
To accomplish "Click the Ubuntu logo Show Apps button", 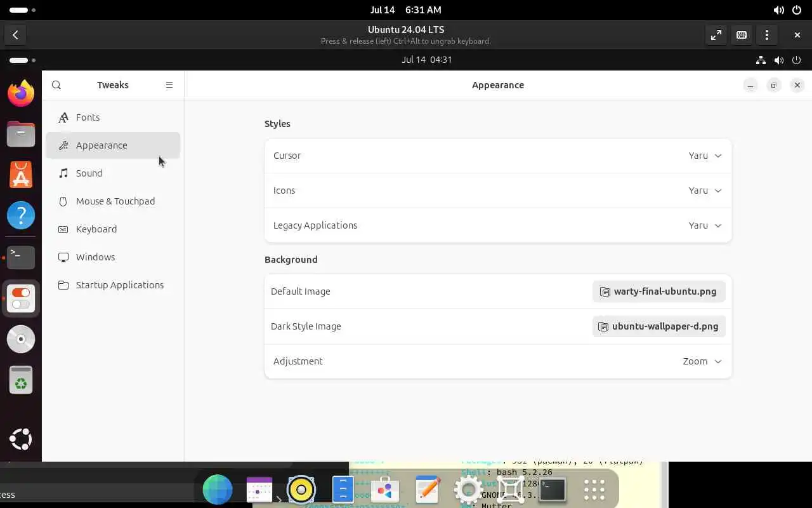I will point(21,439).
